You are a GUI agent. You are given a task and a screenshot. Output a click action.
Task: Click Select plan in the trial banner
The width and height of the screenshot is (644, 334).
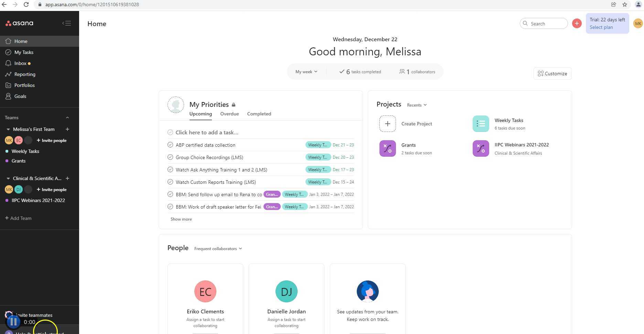(601, 27)
